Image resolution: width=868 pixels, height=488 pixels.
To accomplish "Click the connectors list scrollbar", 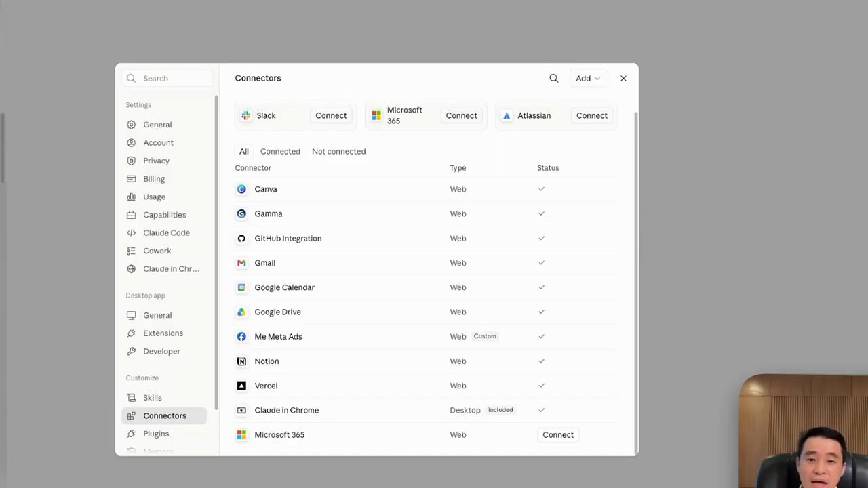I will pyautogui.click(x=635, y=281).
